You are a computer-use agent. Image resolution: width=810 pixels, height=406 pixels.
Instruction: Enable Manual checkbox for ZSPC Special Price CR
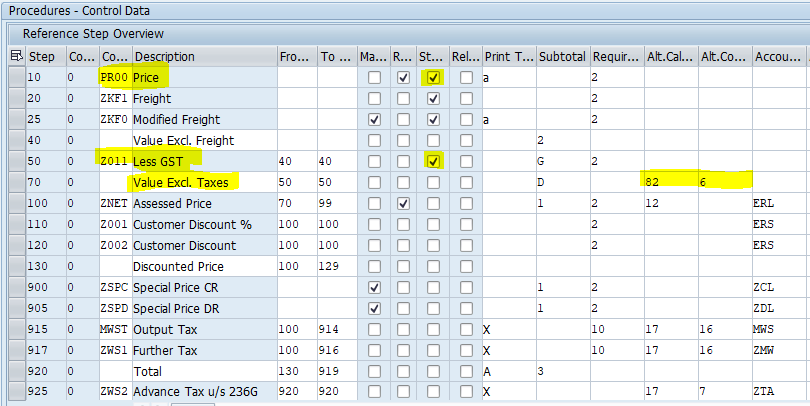click(x=374, y=287)
